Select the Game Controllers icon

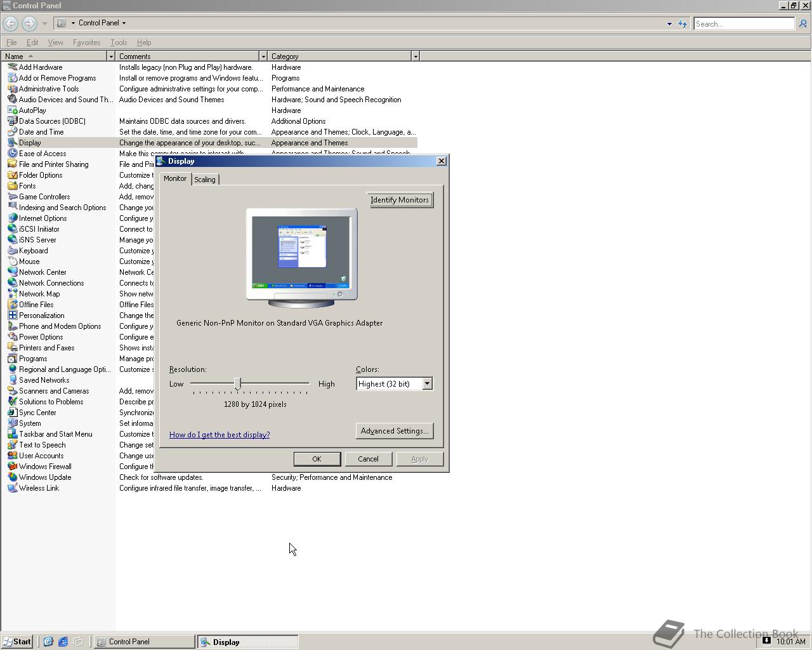click(x=12, y=197)
